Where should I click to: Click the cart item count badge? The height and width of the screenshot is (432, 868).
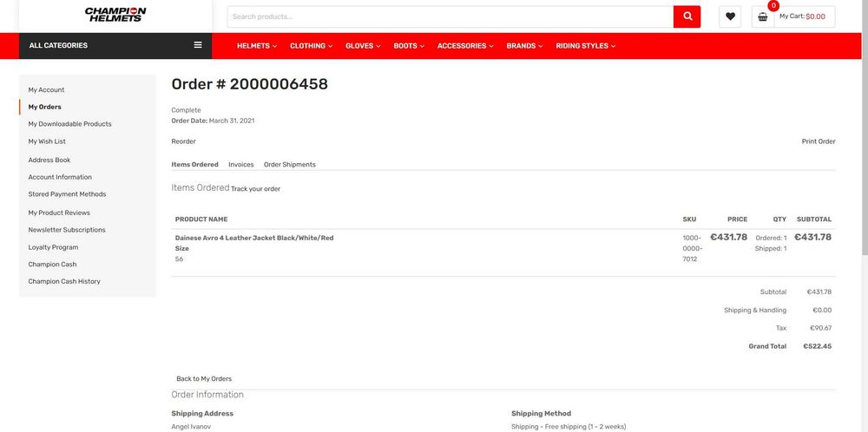tap(773, 5)
